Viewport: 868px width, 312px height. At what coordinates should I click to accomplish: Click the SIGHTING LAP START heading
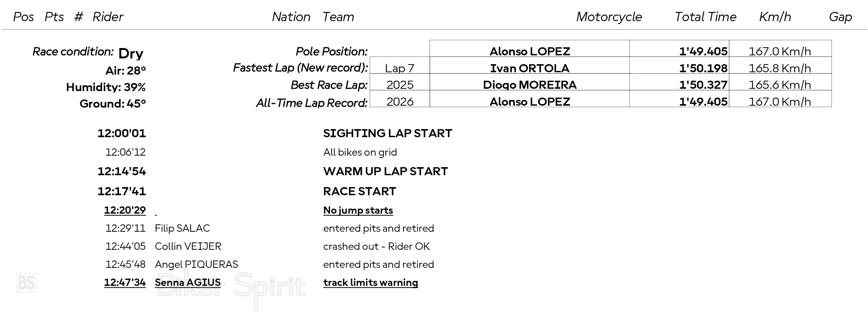388,133
